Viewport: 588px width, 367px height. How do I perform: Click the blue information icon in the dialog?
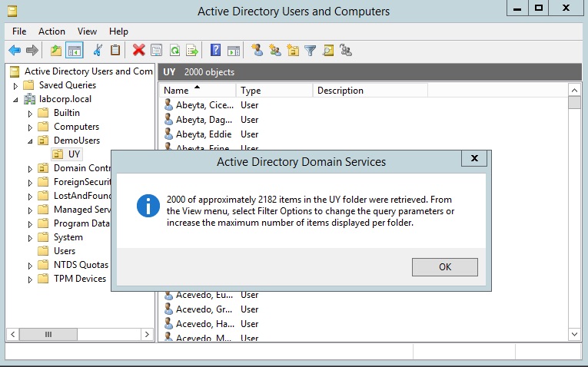148,206
